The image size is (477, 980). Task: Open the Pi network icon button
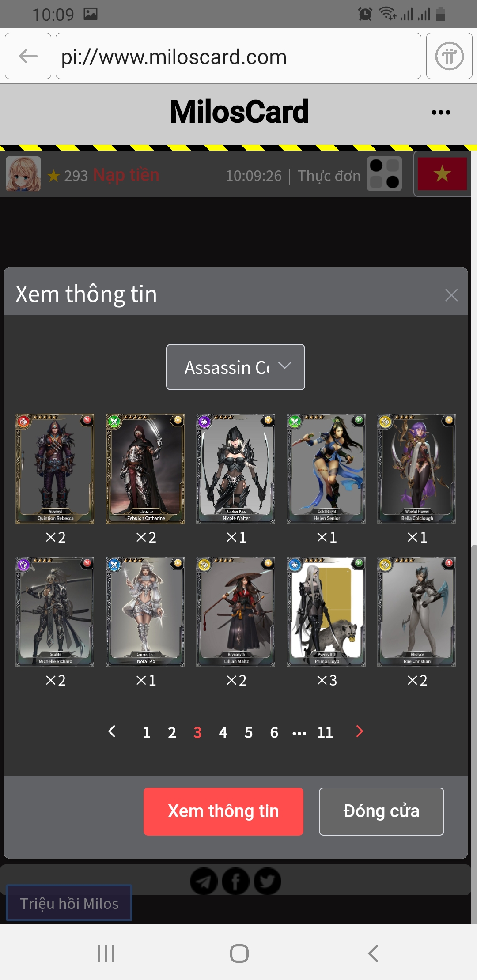[449, 56]
